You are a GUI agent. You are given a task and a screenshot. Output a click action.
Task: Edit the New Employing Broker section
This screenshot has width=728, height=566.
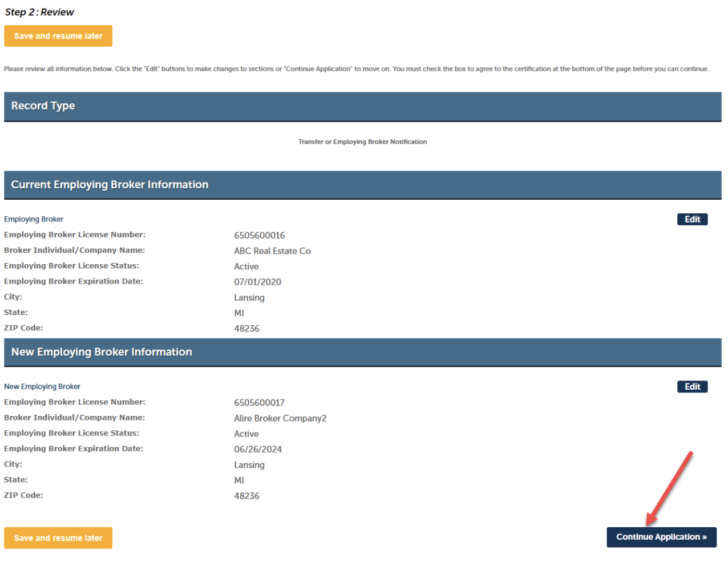pos(692,387)
